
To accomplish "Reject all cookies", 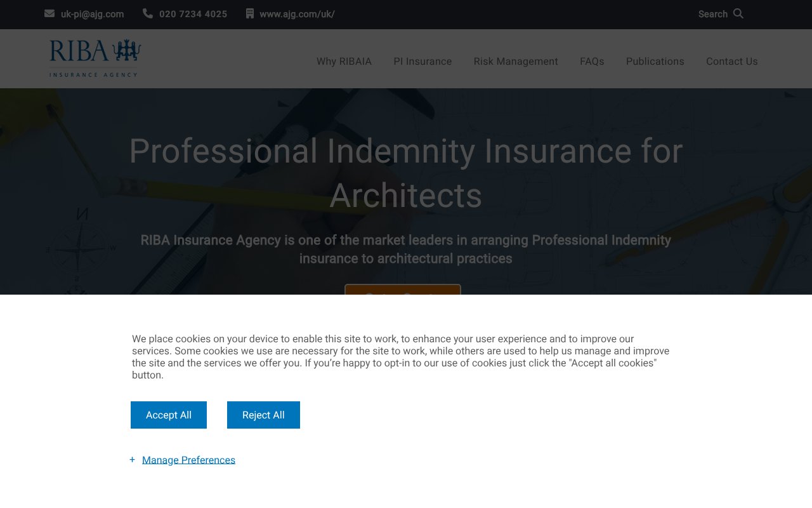I will [x=263, y=415].
